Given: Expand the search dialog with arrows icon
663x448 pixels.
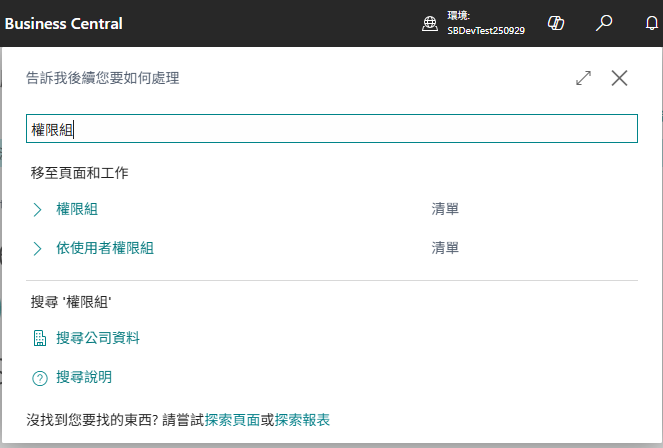Looking at the screenshot, I should coord(584,78).
